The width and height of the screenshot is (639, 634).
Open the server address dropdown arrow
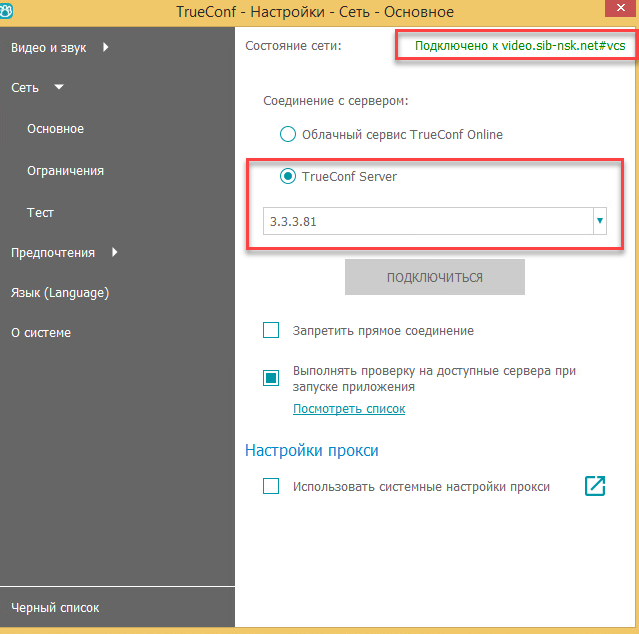pyautogui.click(x=599, y=221)
